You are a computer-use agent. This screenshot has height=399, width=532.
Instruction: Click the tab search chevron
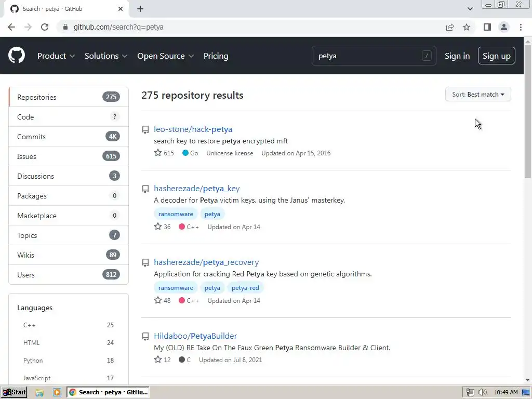pos(470,9)
